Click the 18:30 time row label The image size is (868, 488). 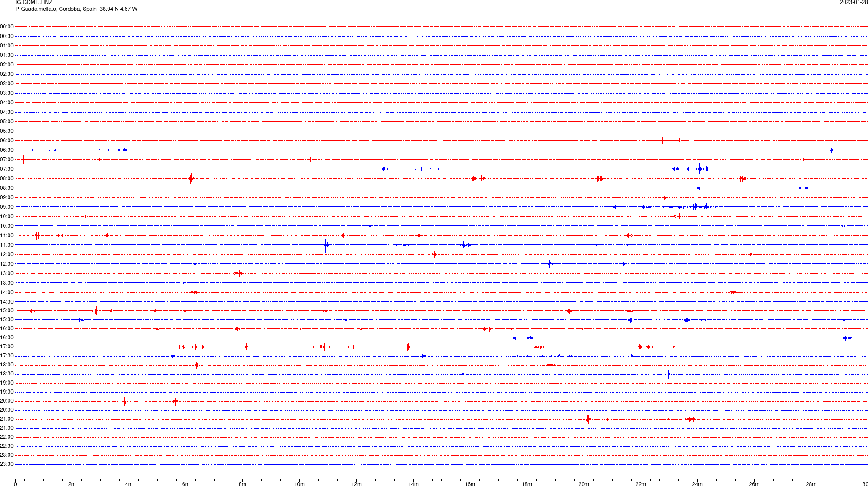click(7, 374)
